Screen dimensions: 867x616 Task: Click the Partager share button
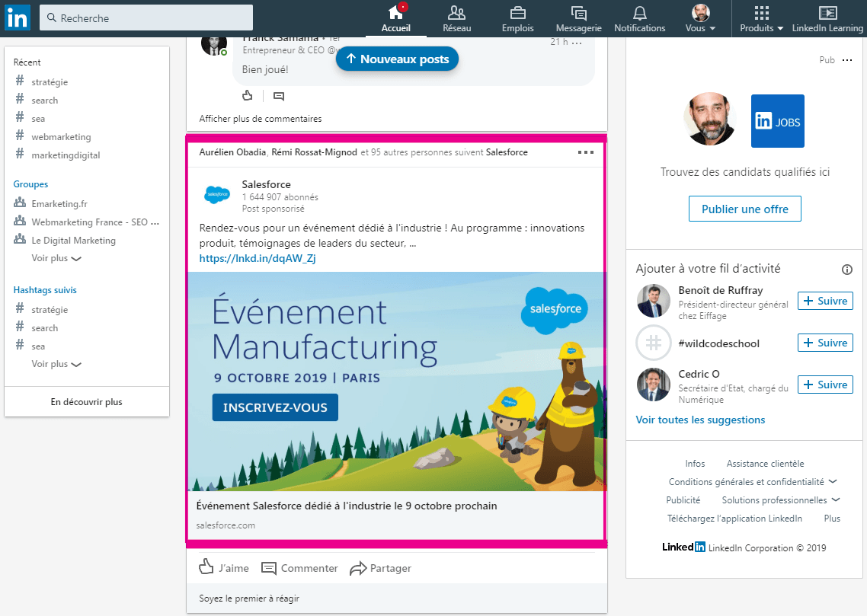point(380,568)
